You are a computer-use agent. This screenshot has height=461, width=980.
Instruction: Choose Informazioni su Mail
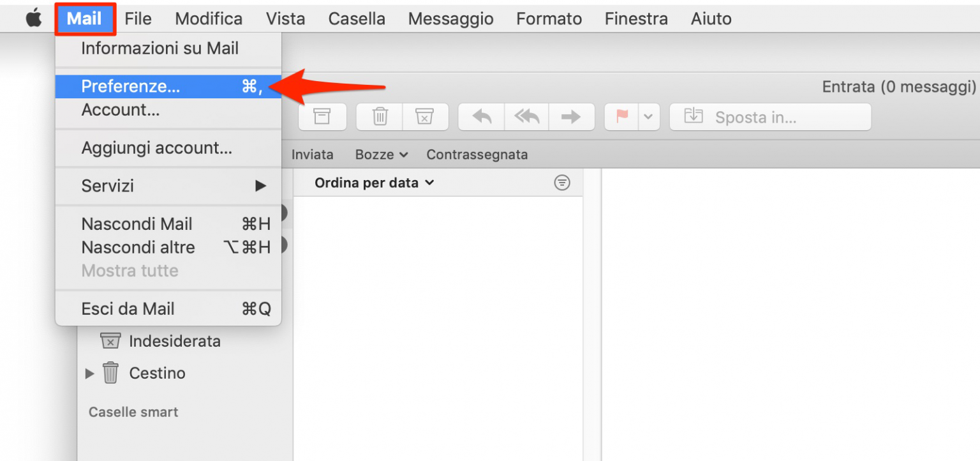(168, 49)
